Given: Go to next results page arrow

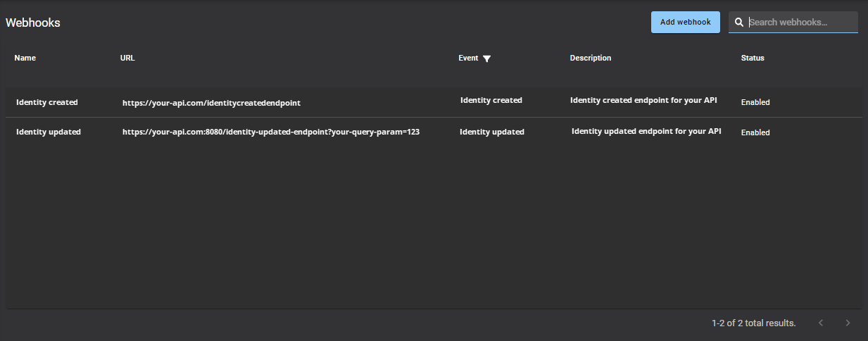Looking at the screenshot, I should tap(848, 323).
